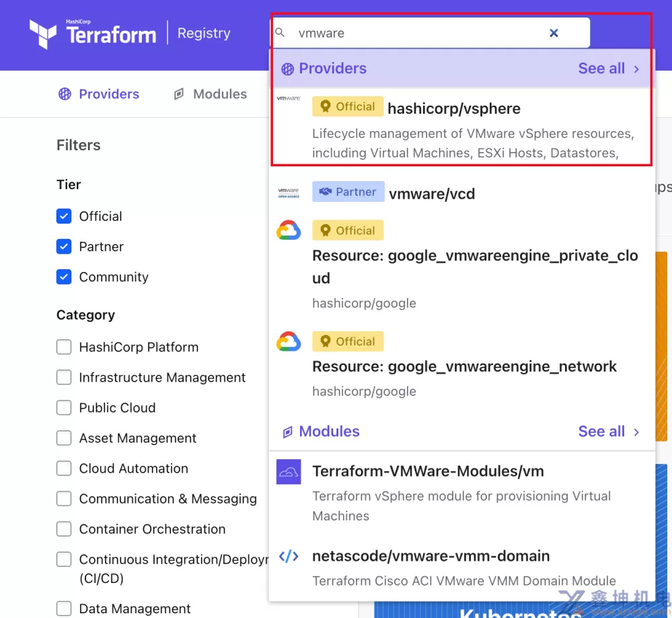
Task: Click the cloud icon for Terraform-VMWare-Modules/vm
Action: coord(289,472)
